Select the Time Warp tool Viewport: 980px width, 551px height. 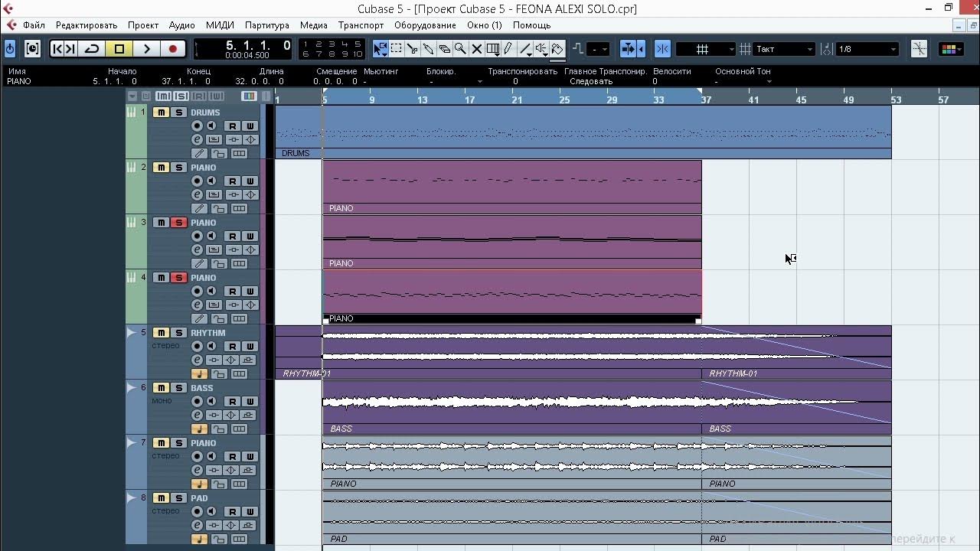pos(493,48)
